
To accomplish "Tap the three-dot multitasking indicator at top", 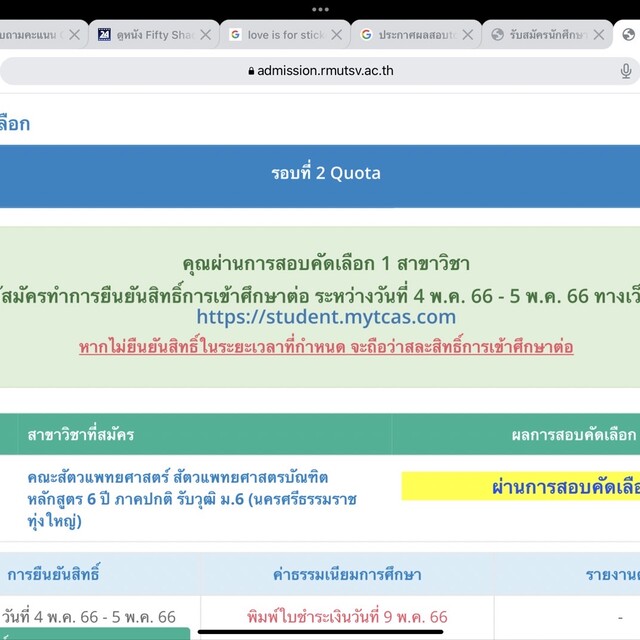I will click(x=320, y=8).
